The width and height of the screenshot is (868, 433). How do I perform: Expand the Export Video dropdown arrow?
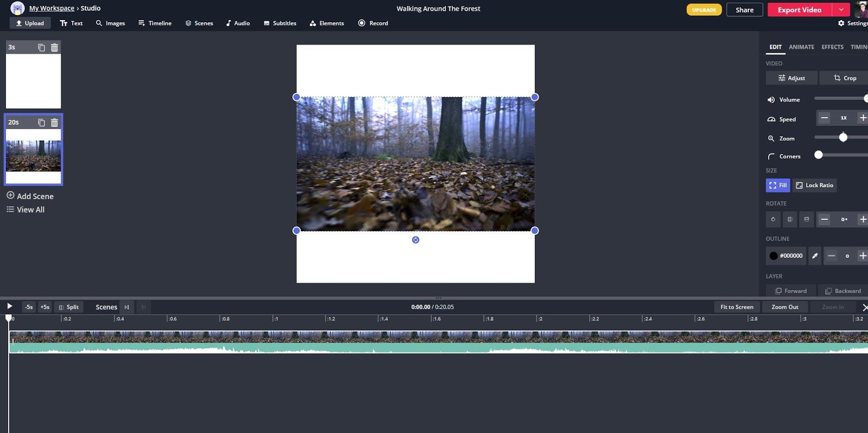(x=841, y=10)
